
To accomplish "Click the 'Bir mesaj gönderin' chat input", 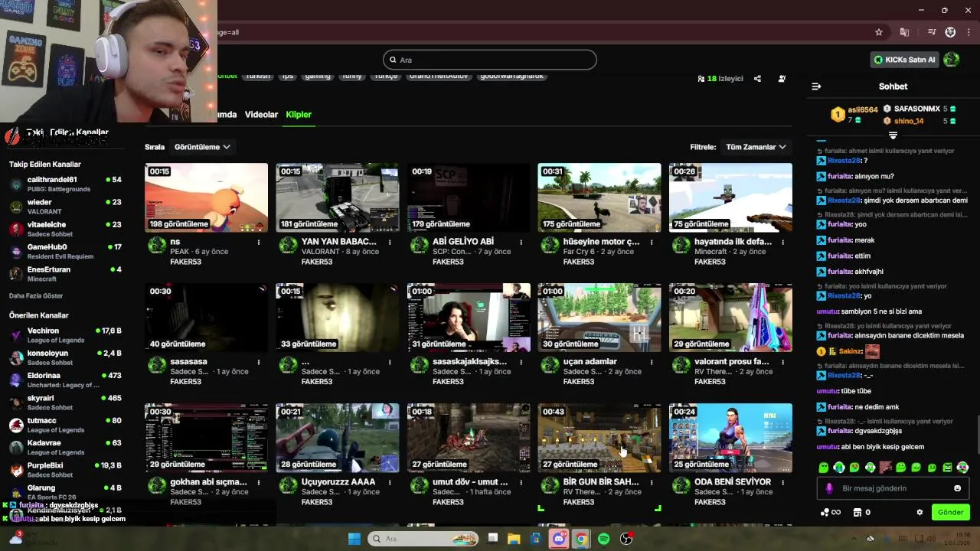I will pos(892,488).
